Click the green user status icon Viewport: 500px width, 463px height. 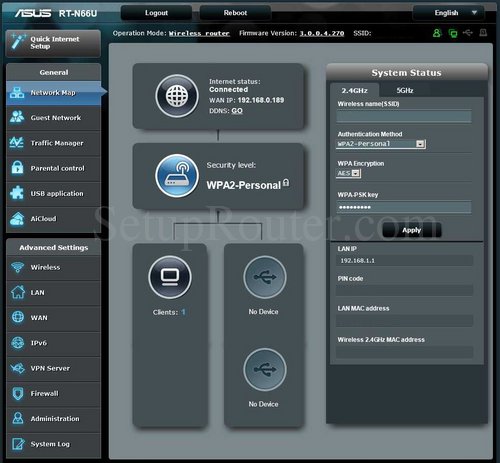[437, 33]
